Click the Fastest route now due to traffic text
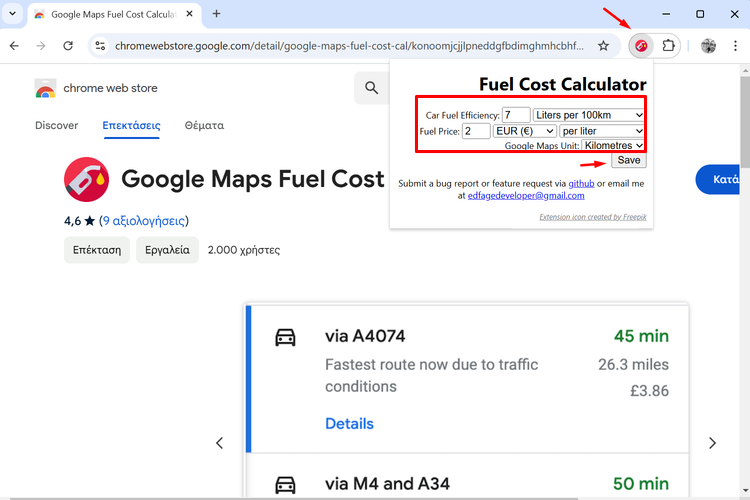750x500 pixels. (431, 376)
